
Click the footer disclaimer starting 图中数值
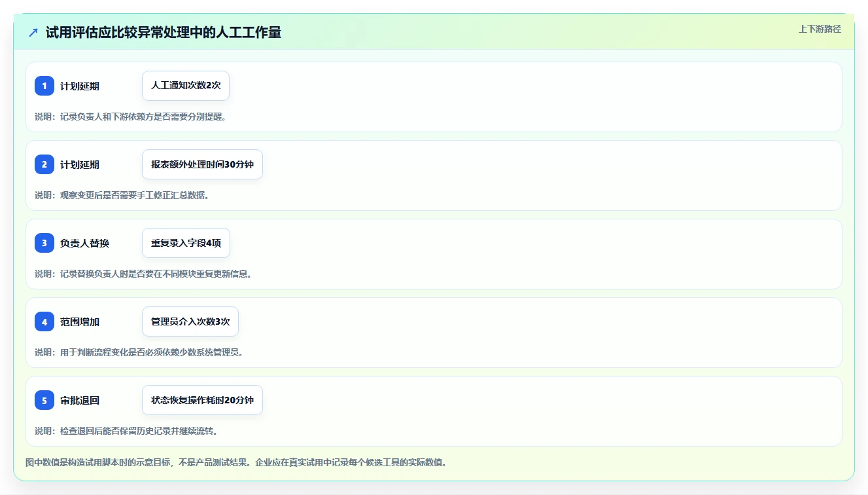point(236,462)
